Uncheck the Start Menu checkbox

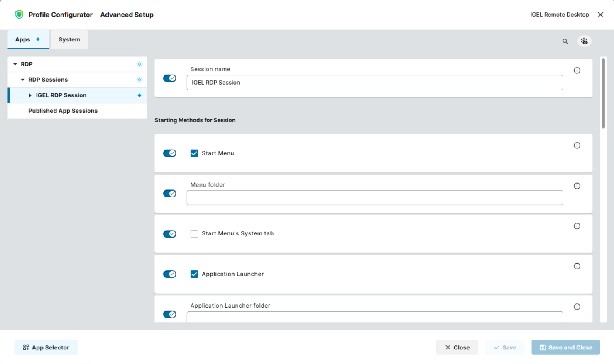click(194, 153)
